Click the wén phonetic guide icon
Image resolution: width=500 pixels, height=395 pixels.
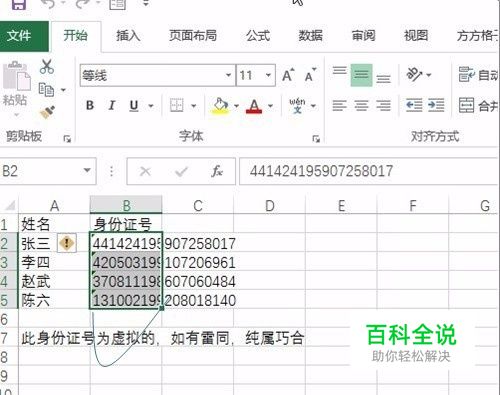[x=297, y=106]
